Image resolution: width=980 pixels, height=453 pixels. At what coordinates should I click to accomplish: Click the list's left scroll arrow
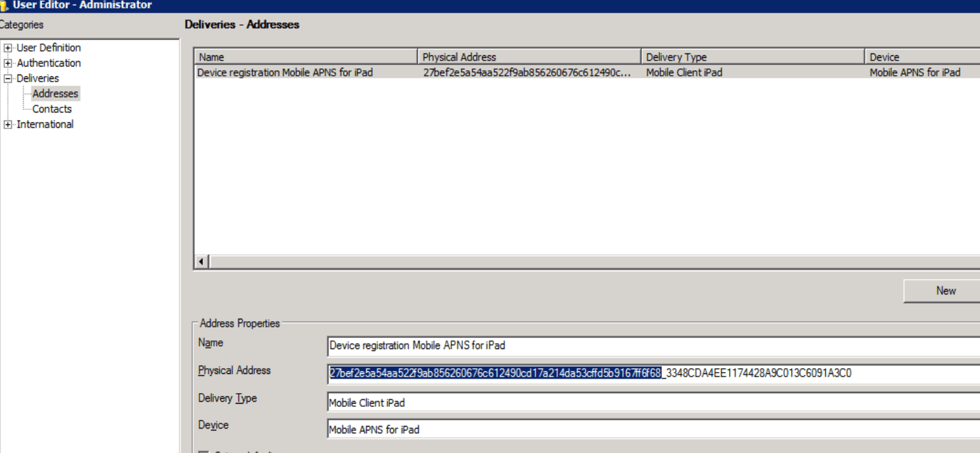(x=201, y=262)
